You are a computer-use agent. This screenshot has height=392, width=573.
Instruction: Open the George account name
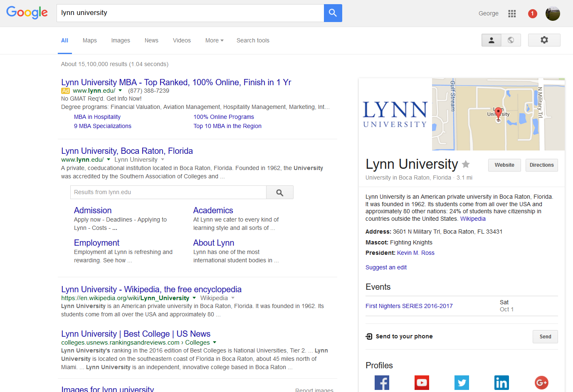coord(489,13)
